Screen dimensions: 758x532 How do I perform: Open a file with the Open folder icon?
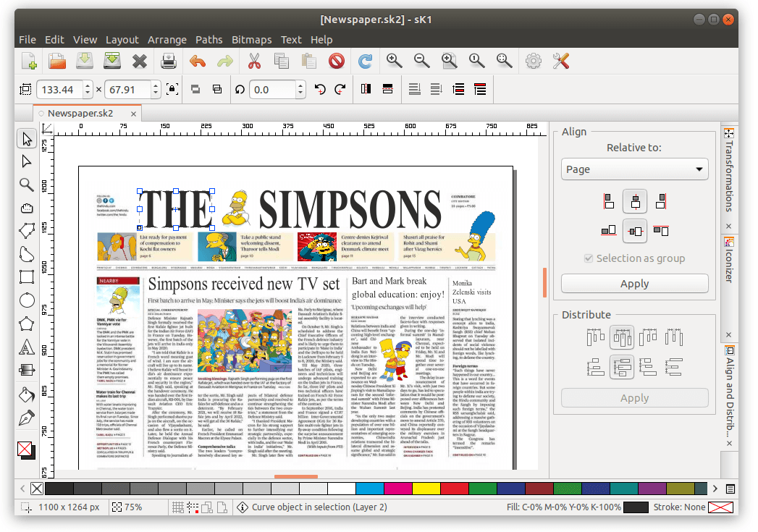tap(57, 62)
